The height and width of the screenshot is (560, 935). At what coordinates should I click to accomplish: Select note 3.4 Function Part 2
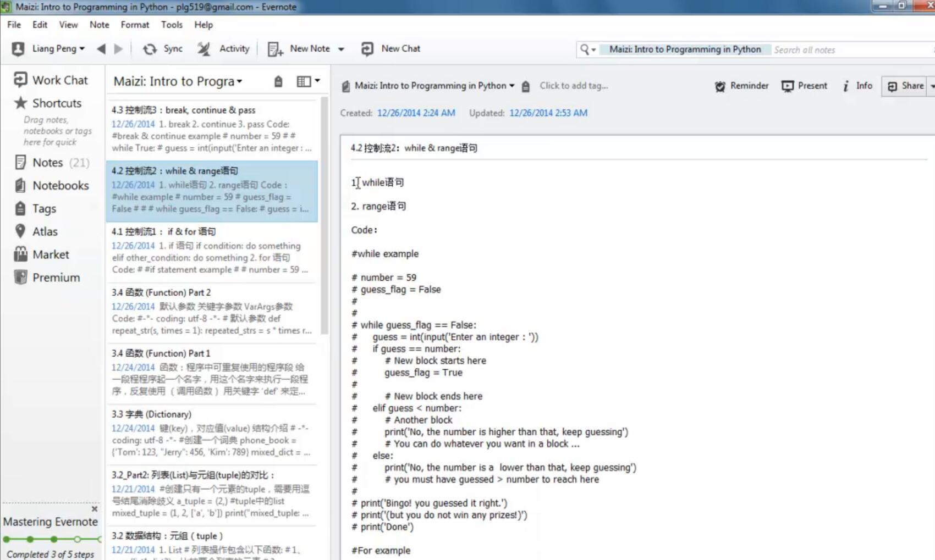pyautogui.click(x=212, y=312)
